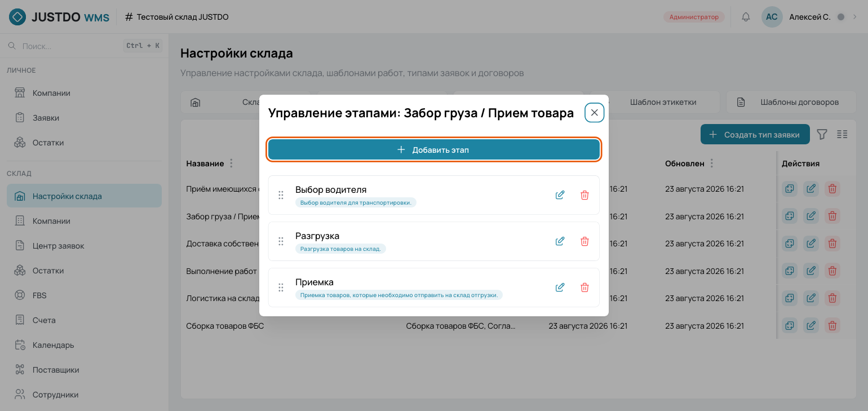The width and height of the screenshot is (868, 411).
Task: Delete the Логистика на склад row type
Action: point(832,298)
